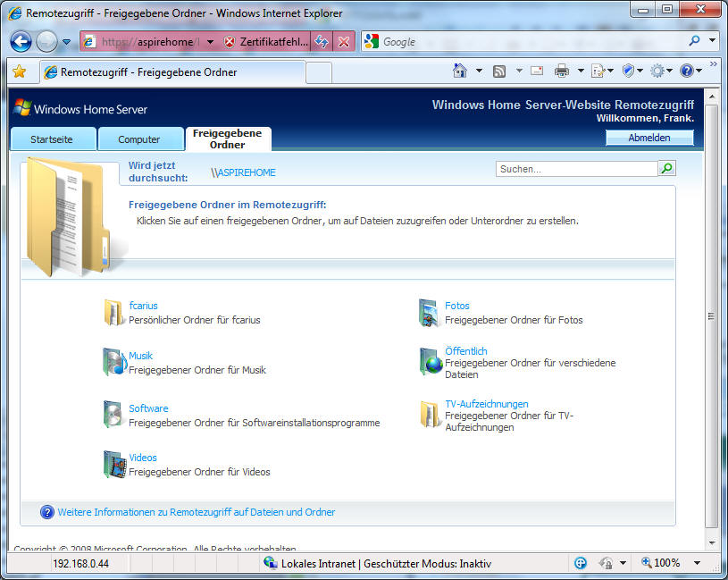Image resolution: width=728 pixels, height=580 pixels.
Task: Click the \\ASPIREHOME path link
Action: click(243, 172)
